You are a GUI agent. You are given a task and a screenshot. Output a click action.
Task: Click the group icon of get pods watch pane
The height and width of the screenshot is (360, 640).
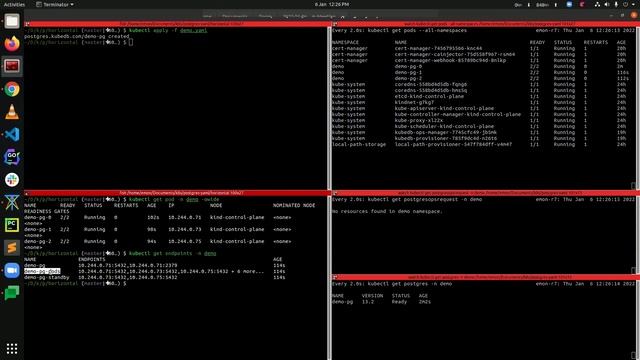pos(335,24)
